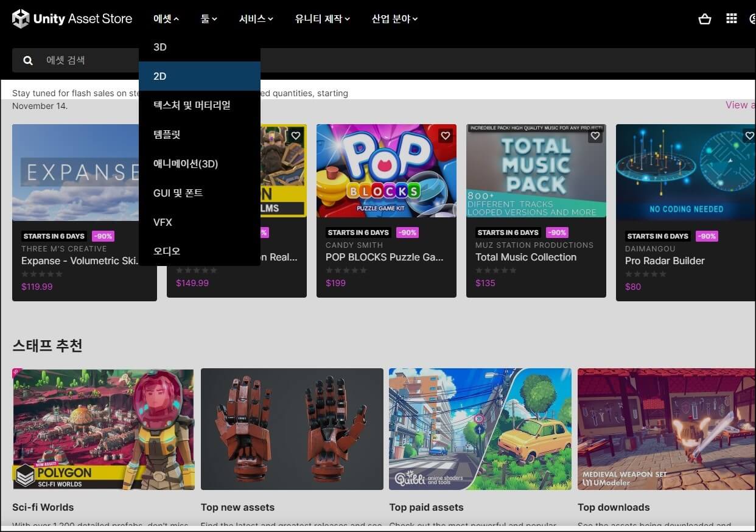This screenshot has height=532, width=756.
Task: Click the Sci-fi Worlds title link
Action: 43,507
